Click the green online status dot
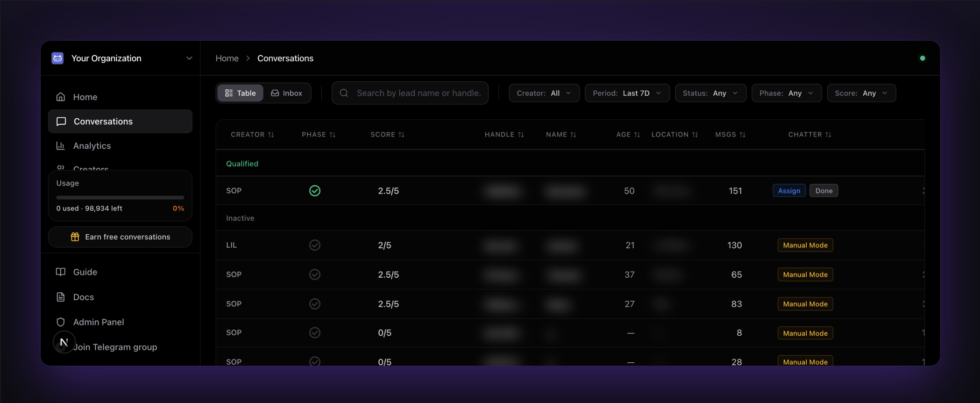The height and width of the screenshot is (403, 980). coord(923,58)
